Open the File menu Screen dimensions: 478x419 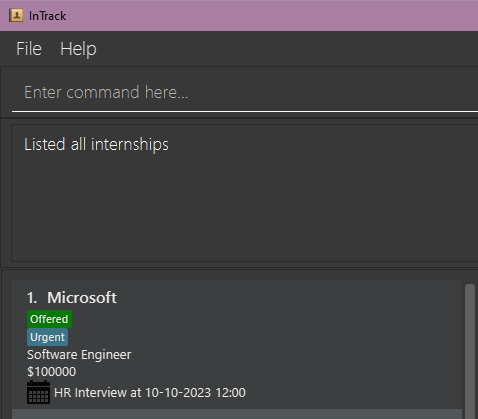(x=29, y=49)
